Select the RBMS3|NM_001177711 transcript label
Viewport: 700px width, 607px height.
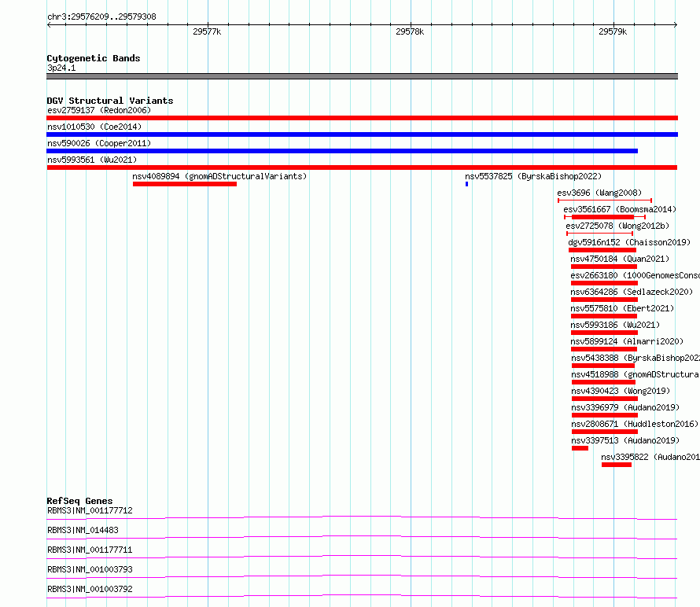click(x=90, y=550)
